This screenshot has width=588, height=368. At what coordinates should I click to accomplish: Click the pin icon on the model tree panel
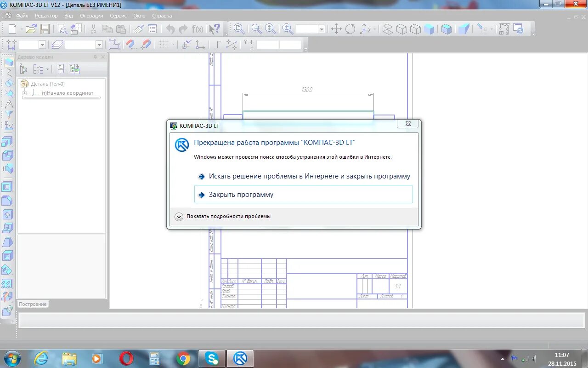pyautogui.click(x=96, y=57)
